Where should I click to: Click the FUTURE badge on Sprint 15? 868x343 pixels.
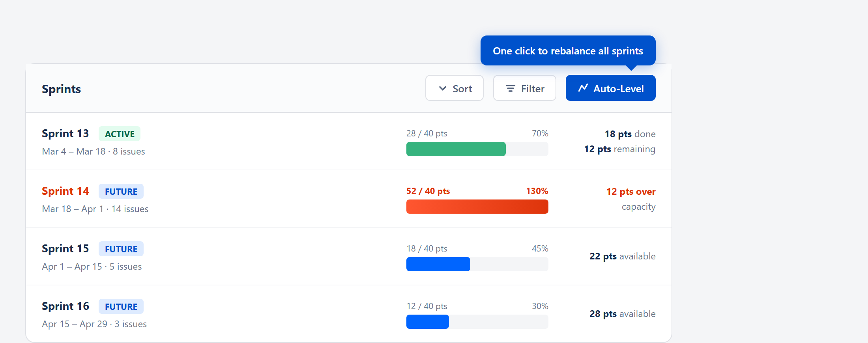click(x=121, y=249)
